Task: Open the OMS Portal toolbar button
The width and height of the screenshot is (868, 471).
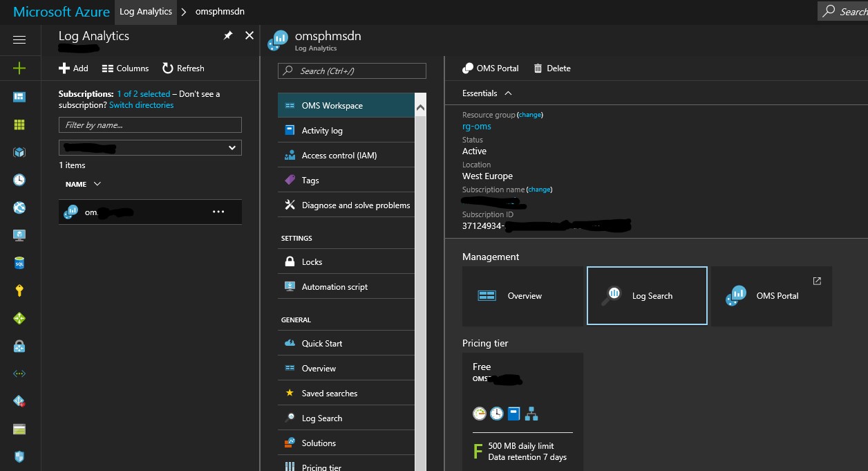Action: pos(491,68)
